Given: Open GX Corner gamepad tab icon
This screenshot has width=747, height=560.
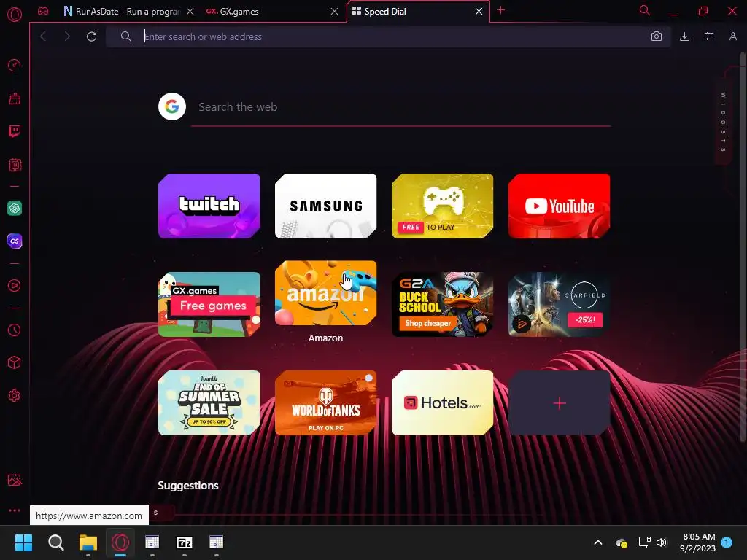Looking at the screenshot, I should click(43, 11).
